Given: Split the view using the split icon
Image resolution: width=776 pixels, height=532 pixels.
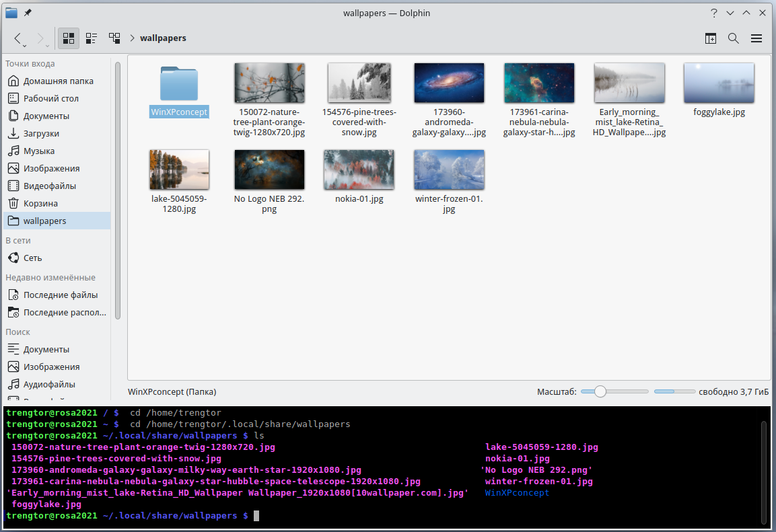Looking at the screenshot, I should coord(711,38).
